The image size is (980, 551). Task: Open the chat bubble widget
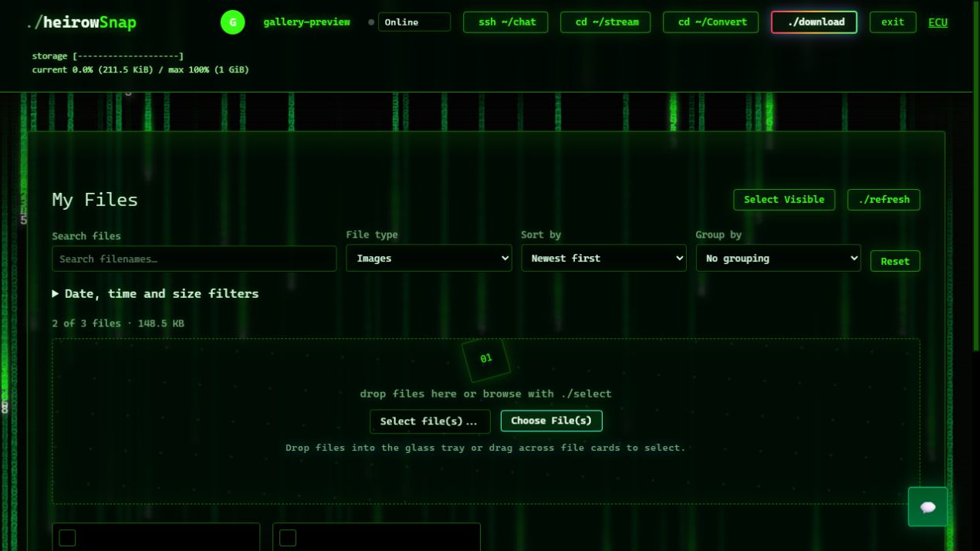(928, 507)
